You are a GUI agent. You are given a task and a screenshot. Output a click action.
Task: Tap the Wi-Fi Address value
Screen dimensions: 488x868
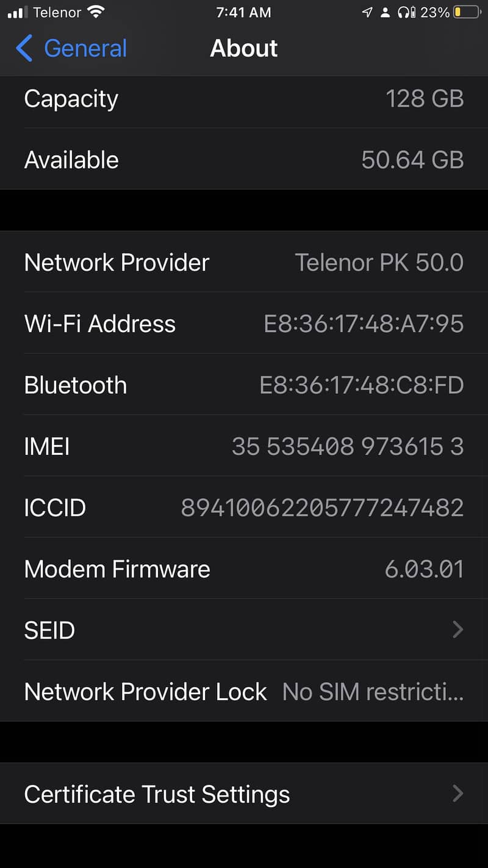coord(364,324)
